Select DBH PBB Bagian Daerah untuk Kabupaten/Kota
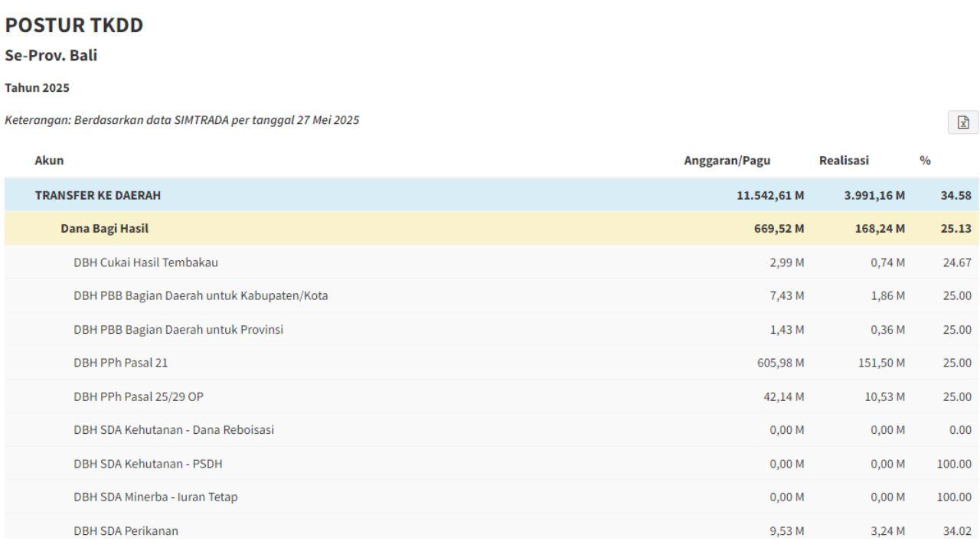This screenshot has height=551, width=980. (201, 296)
